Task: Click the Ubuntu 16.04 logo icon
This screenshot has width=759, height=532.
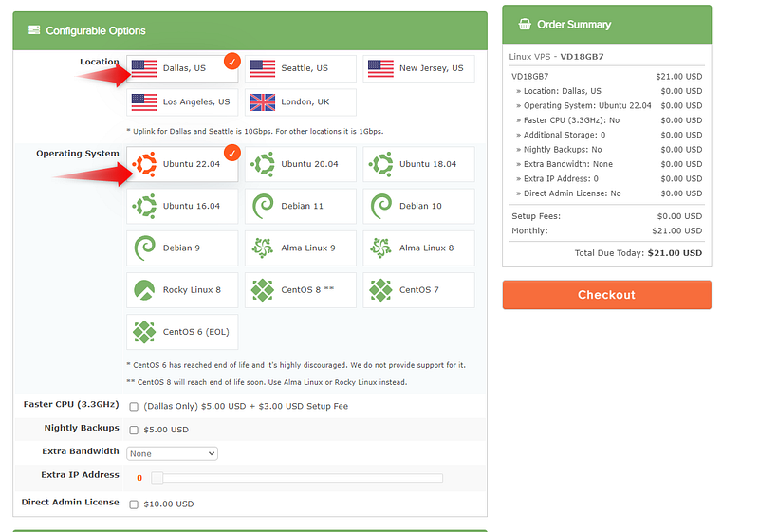Action: [x=144, y=206]
